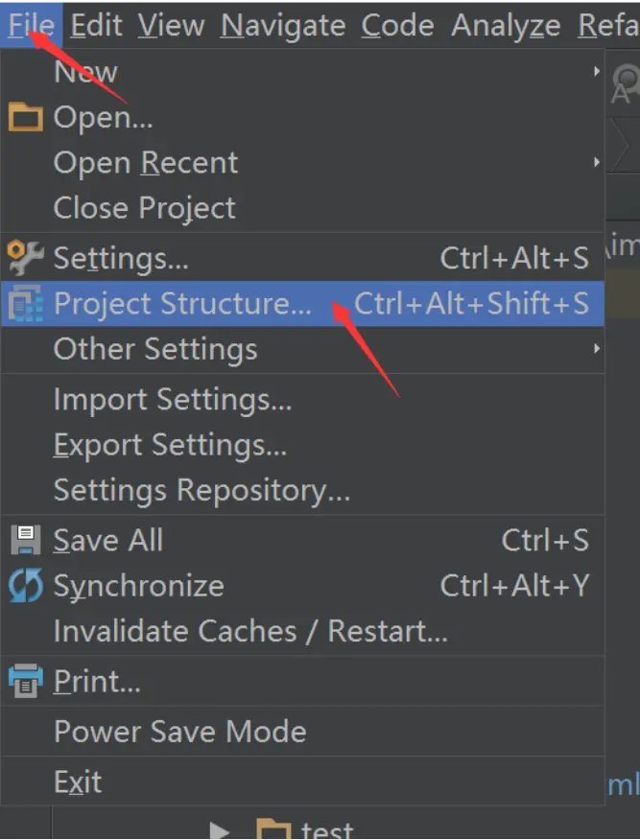Expand the New submenu arrow

click(597, 72)
